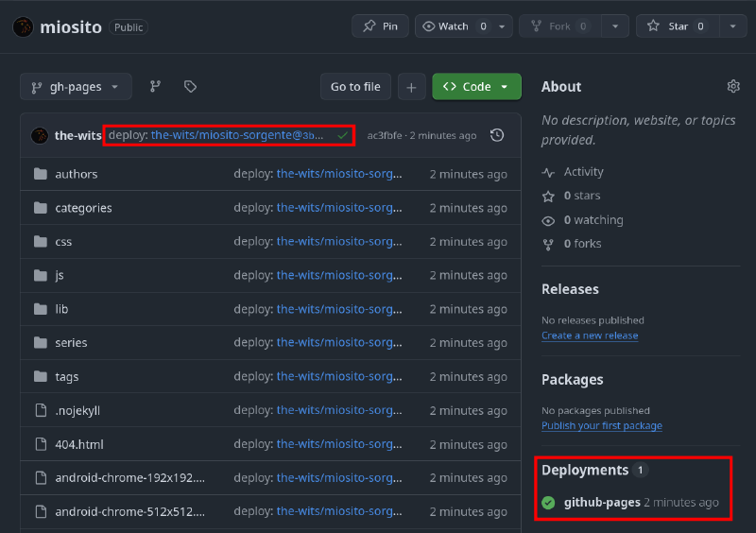Expand the Star lists dropdown arrow
756x533 pixels.
[733, 26]
